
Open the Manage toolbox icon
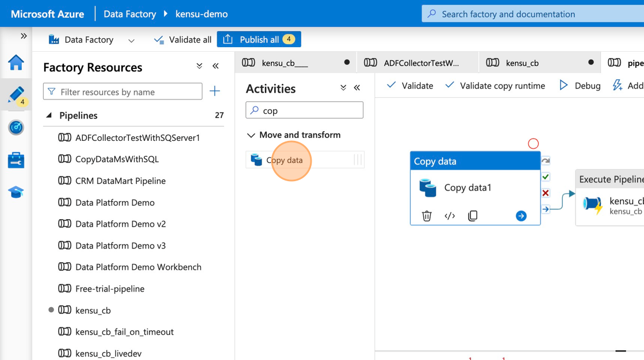(16, 160)
